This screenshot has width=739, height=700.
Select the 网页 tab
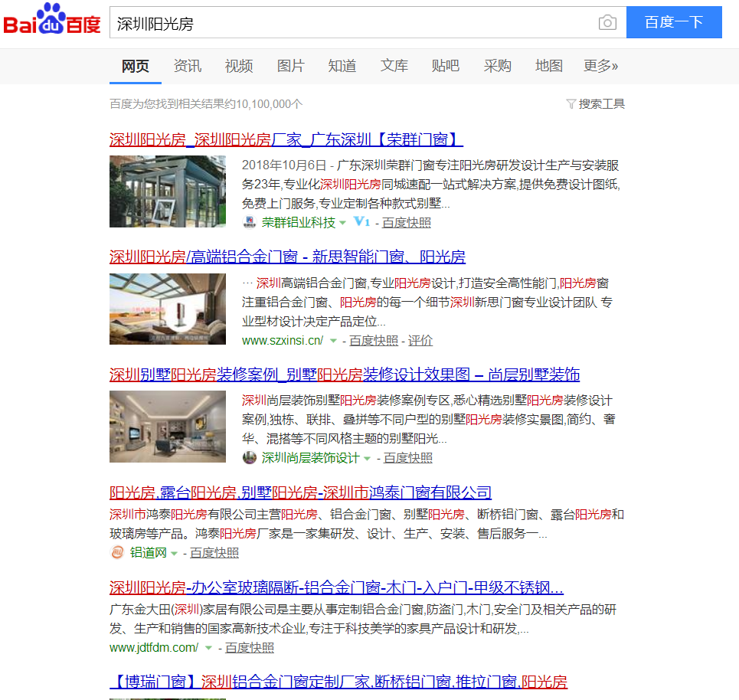click(136, 66)
